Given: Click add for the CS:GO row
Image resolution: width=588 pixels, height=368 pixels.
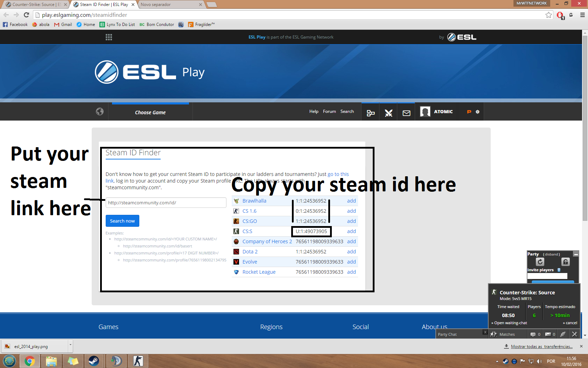Looking at the screenshot, I should (351, 221).
